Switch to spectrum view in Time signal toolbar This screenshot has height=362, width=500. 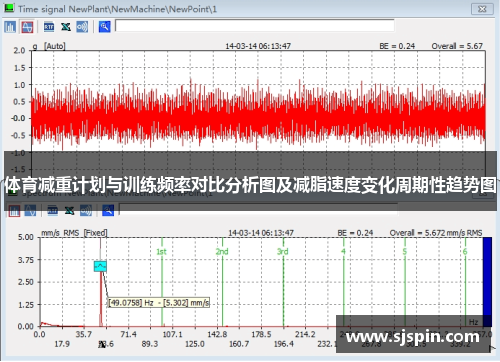click(x=10, y=27)
